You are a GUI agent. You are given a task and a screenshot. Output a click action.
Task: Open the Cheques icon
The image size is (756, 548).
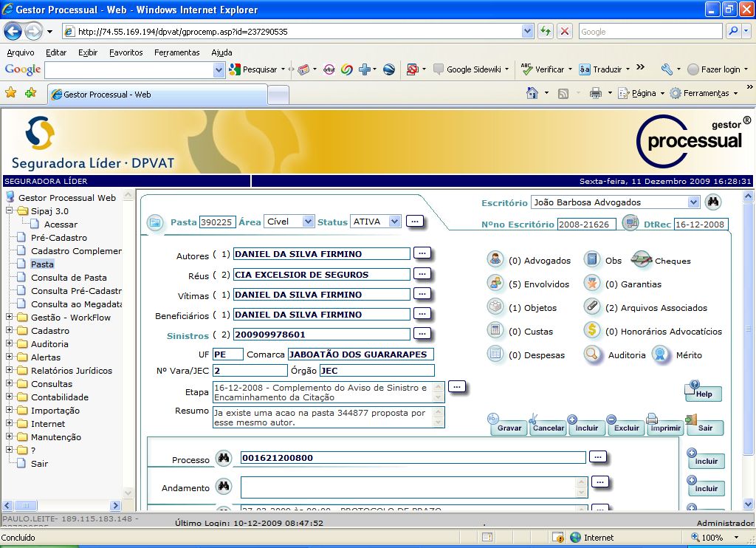[x=642, y=259]
